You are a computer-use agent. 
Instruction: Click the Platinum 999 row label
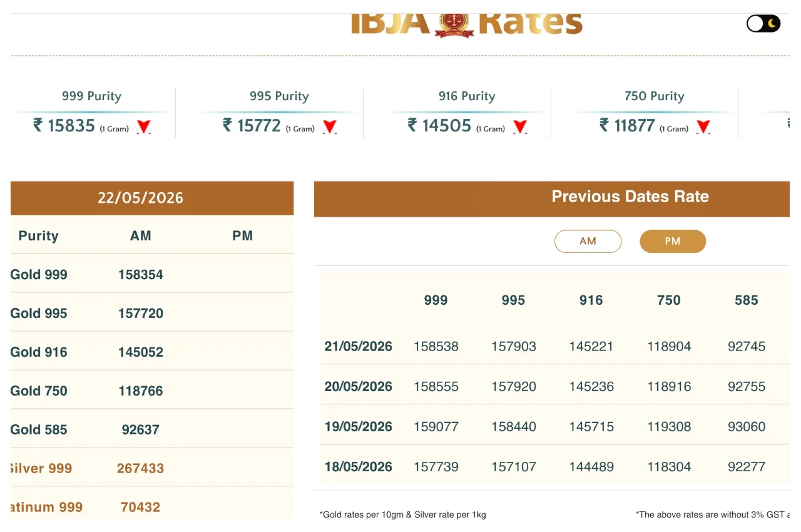coord(46,508)
